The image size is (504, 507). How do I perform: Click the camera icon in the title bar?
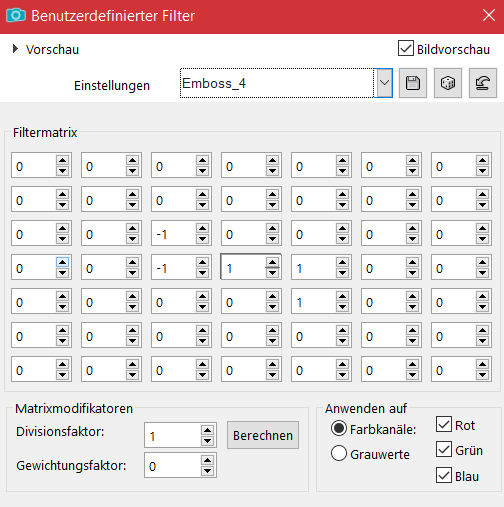click(x=16, y=15)
